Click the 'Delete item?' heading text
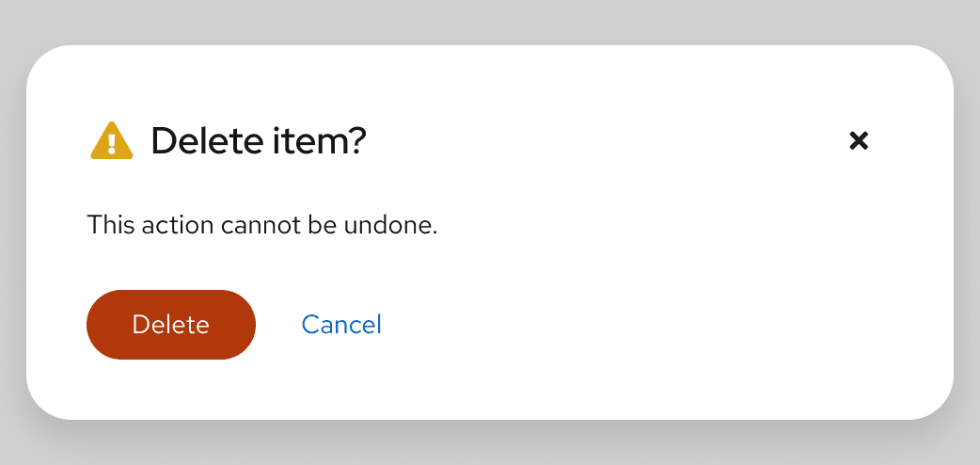Viewport: 980px width, 465px height. tap(258, 142)
